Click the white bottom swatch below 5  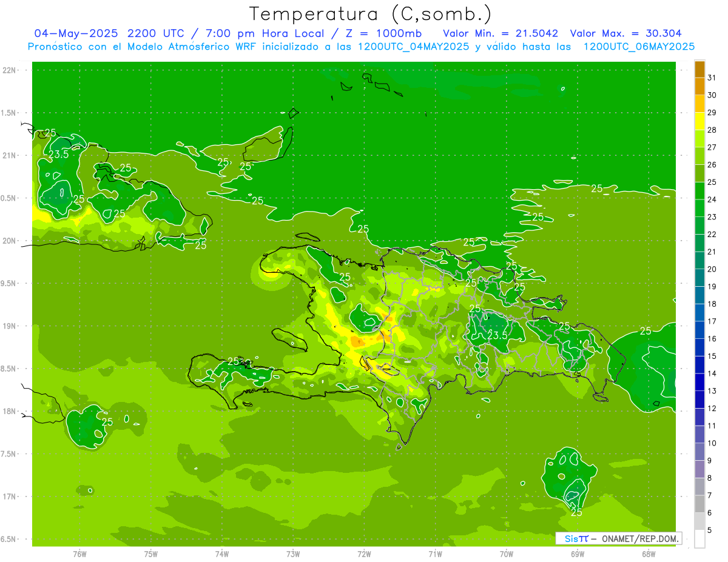click(700, 539)
